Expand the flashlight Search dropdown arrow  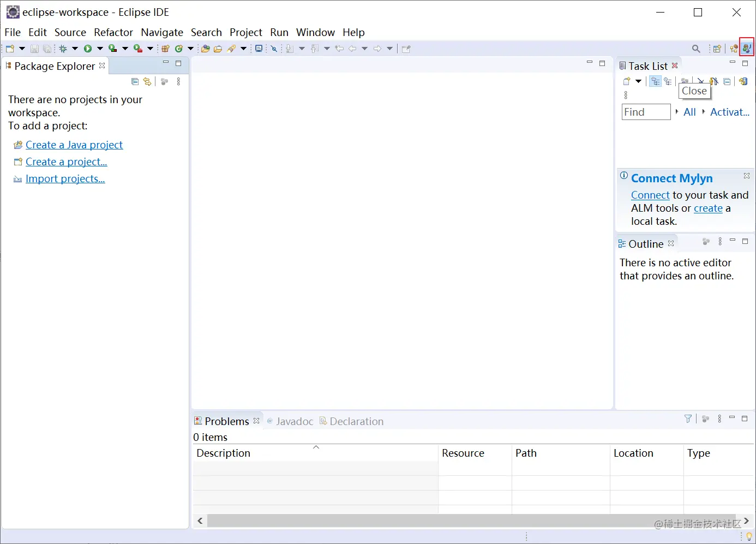(243, 49)
